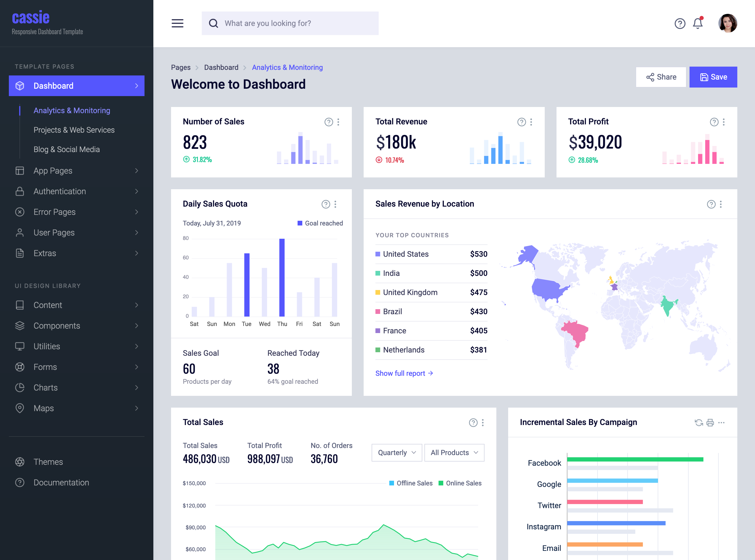755x560 pixels.
Task: Toggle Online Sales legend in chart
Action: tap(460, 483)
